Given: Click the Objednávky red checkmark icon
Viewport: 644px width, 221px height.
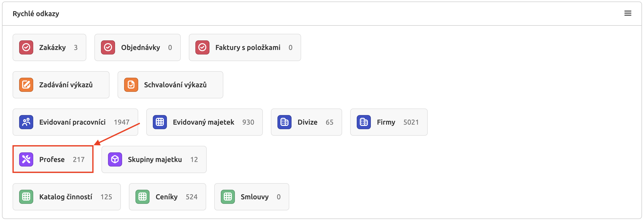Looking at the screenshot, I should pos(108,47).
